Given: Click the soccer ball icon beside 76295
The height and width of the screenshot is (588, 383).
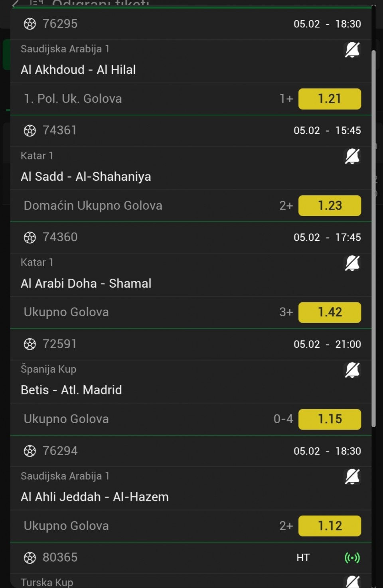Looking at the screenshot, I should pyautogui.click(x=30, y=24).
